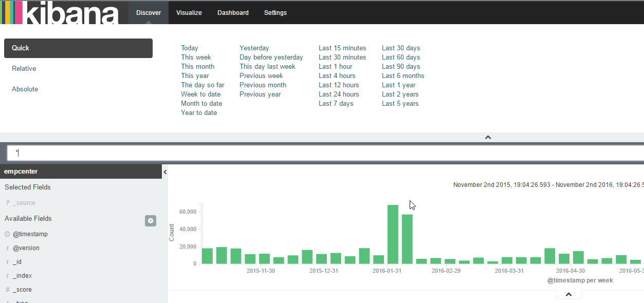Image resolution: width=644 pixels, height=303 pixels.
Task: Open the field settings gear icon
Action: [151, 221]
